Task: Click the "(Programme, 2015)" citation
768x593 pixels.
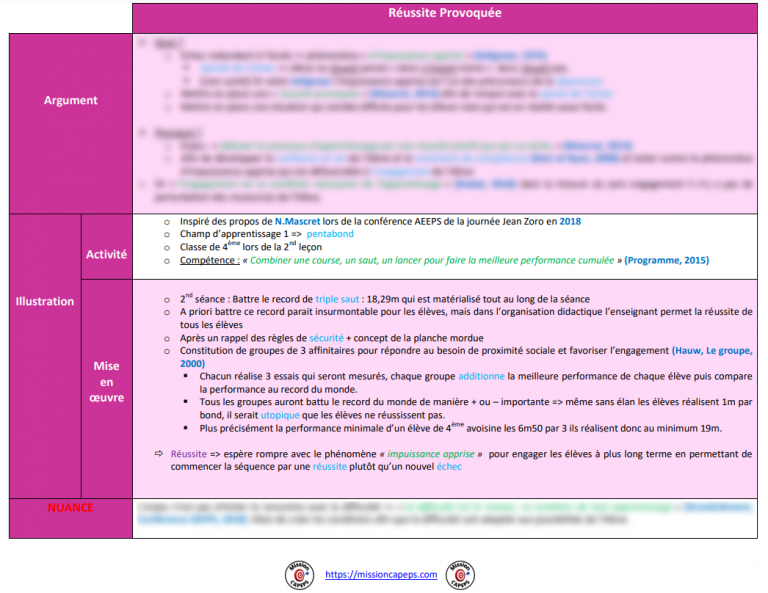Action: point(666,260)
